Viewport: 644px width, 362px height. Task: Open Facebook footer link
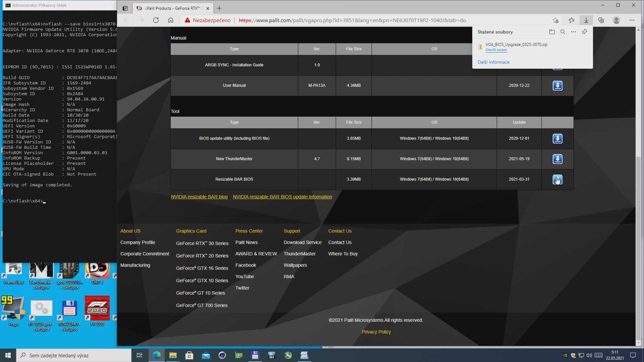coord(246,265)
